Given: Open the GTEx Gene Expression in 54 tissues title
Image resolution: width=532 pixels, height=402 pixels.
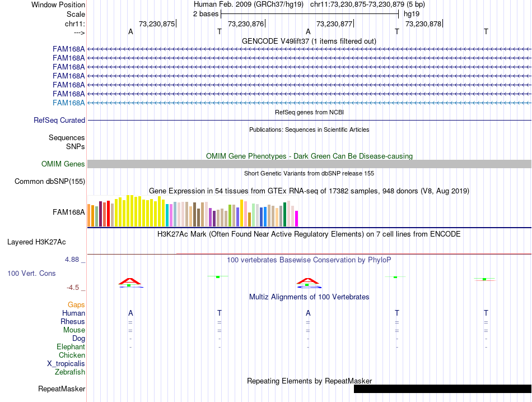Looking at the screenshot, I should click(x=309, y=191).
